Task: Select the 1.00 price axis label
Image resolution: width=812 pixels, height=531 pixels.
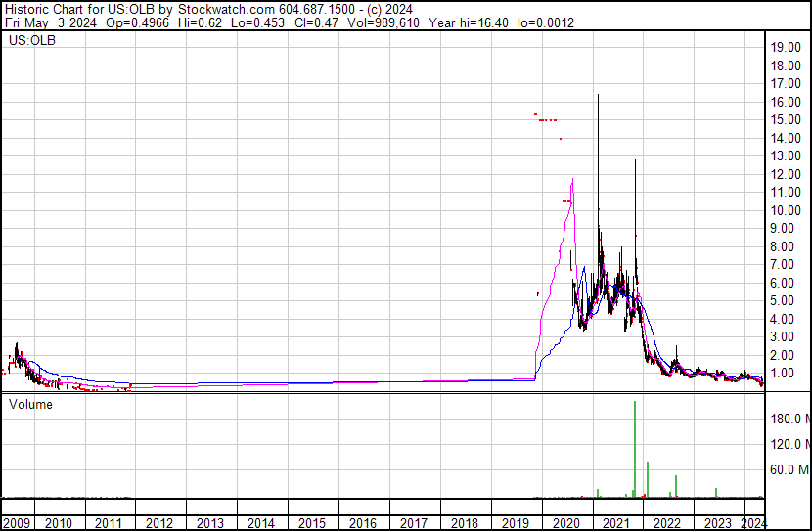Action: pyautogui.click(x=786, y=374)
